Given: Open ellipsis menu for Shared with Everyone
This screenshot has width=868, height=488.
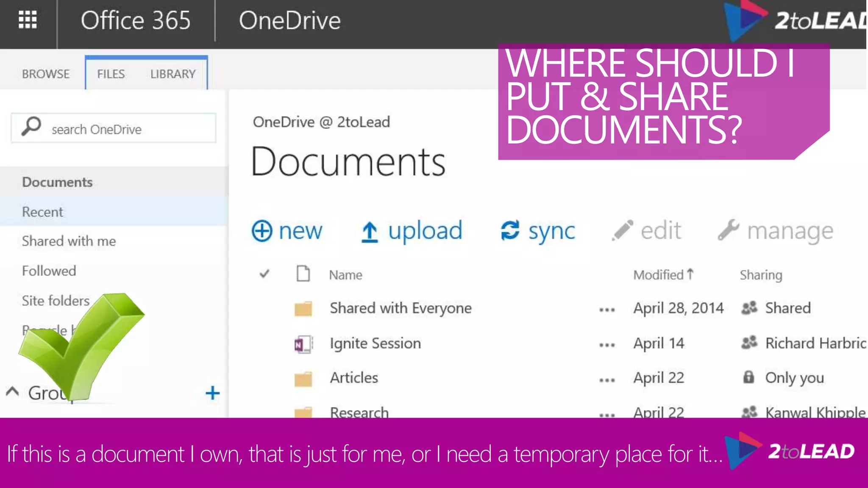Looking at the screenshot, I should [x=607, y=310].
